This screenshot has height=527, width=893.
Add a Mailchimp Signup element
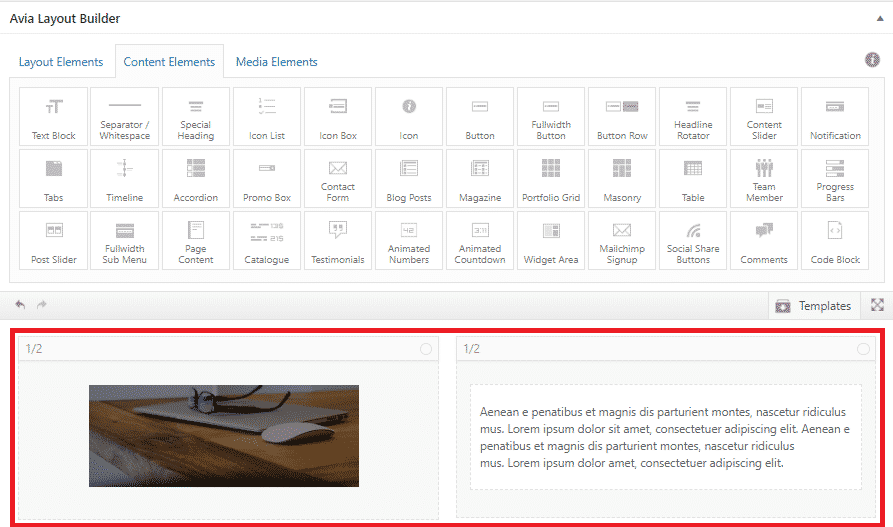coord(622,240)
